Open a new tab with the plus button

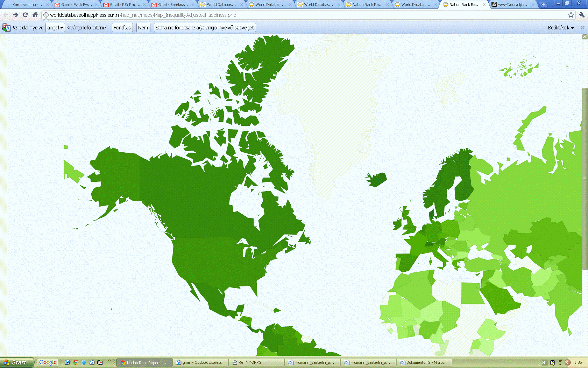click(x=543, y=5)
